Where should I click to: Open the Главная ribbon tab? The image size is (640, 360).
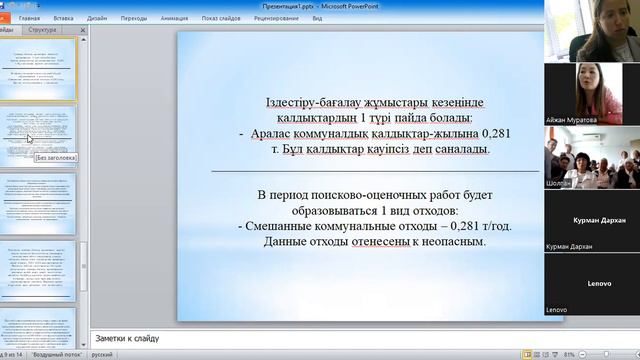point(29,18)
